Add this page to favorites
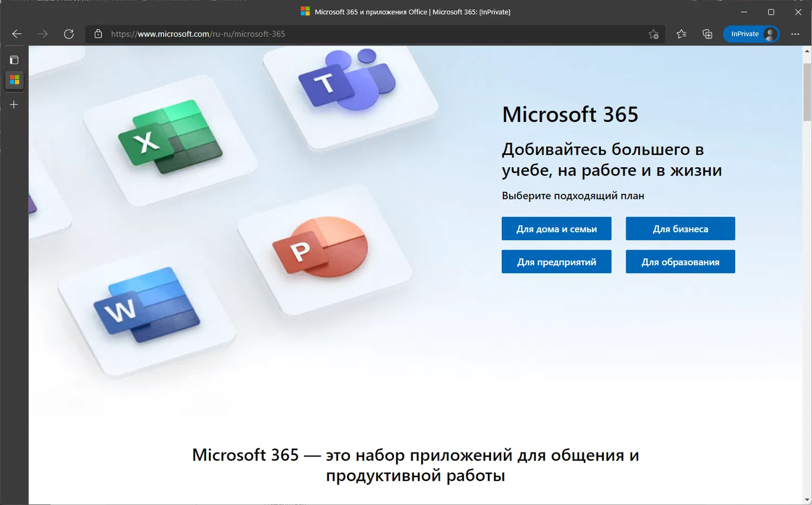 click(x=653, y=34)
